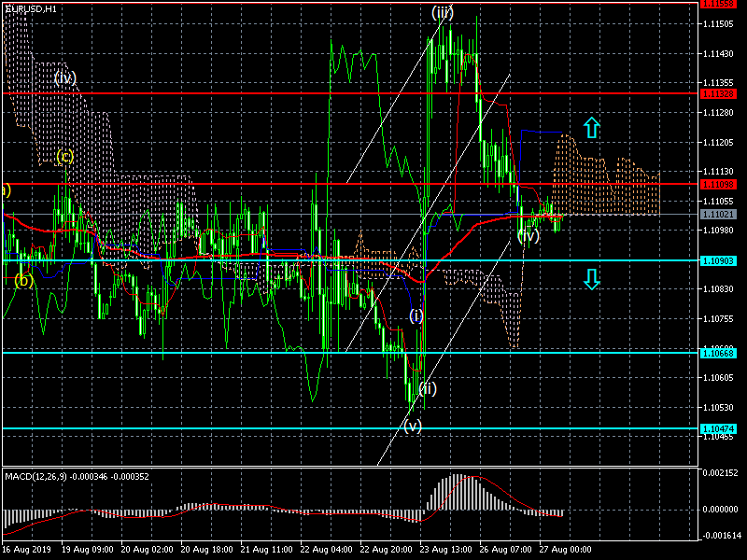Click the 27 Aug 00:00 time label

564,550
